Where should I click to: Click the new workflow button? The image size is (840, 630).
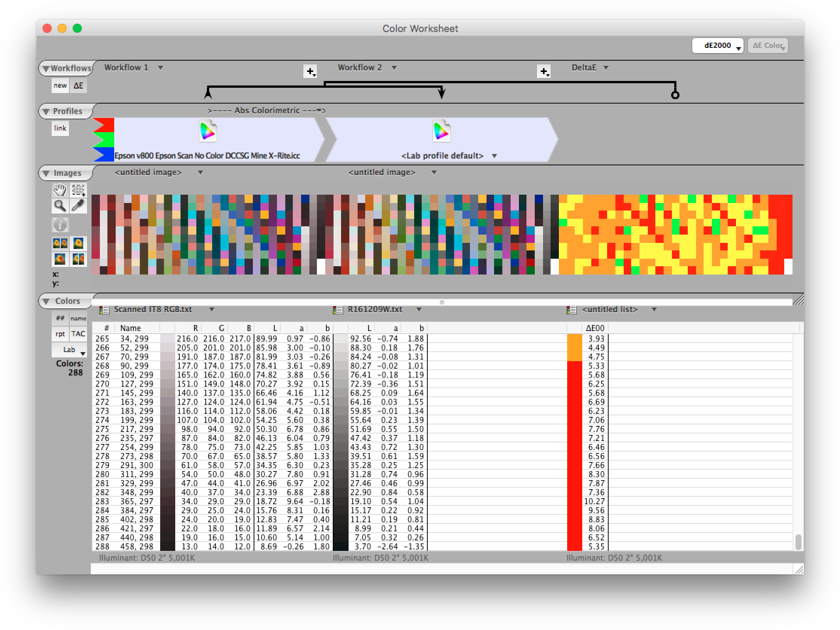(60, 85)
